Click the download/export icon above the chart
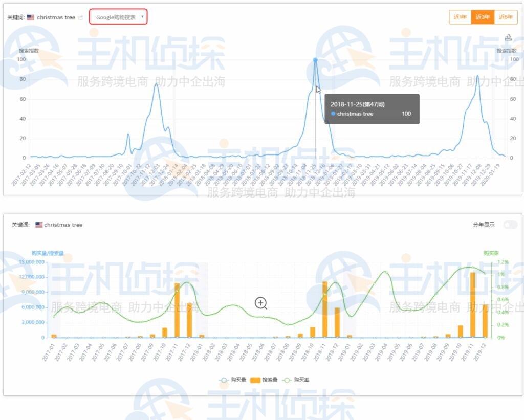524x420 pixels. tap(509, 37)
